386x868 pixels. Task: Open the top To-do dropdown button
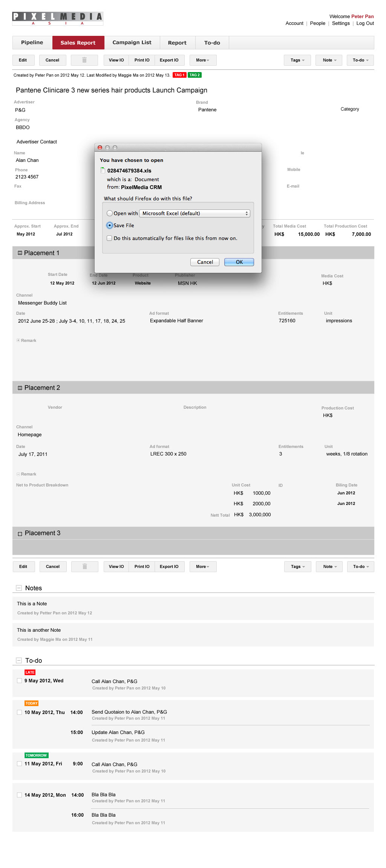click(361, 60)
